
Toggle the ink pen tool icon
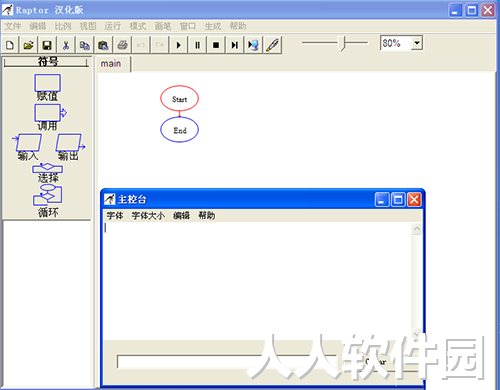coord(272,45)
